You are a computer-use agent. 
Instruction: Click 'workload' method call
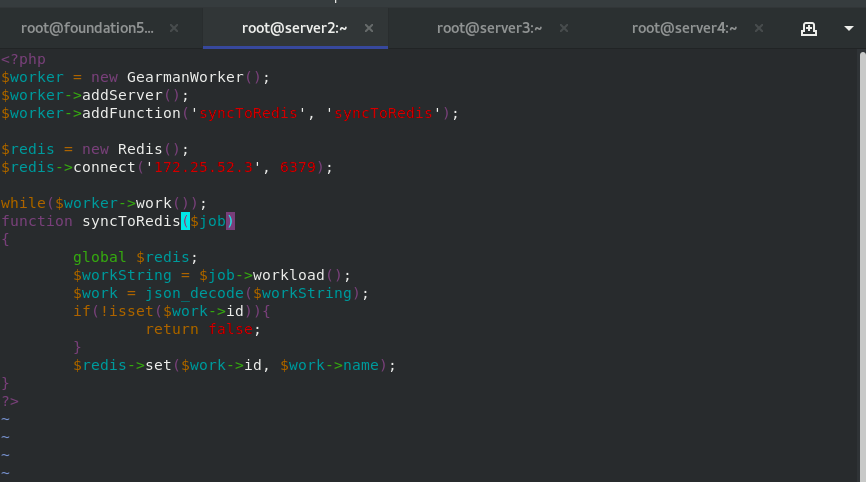[x=288, y=275]
